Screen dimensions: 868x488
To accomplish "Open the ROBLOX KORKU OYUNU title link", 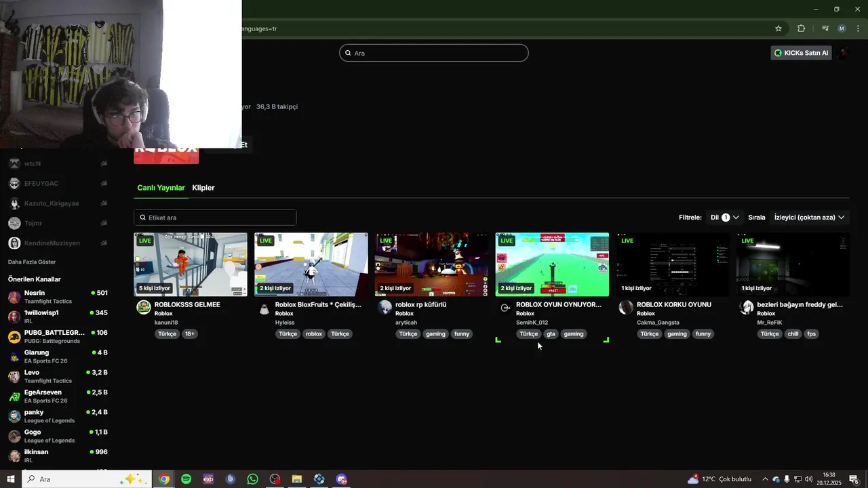I will click(x=674, y=305).
